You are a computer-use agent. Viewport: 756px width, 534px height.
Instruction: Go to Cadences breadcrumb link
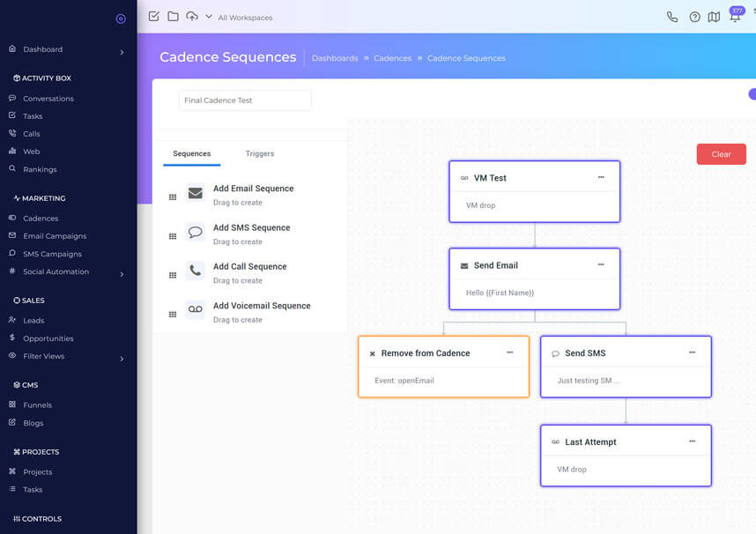(392, 58)
